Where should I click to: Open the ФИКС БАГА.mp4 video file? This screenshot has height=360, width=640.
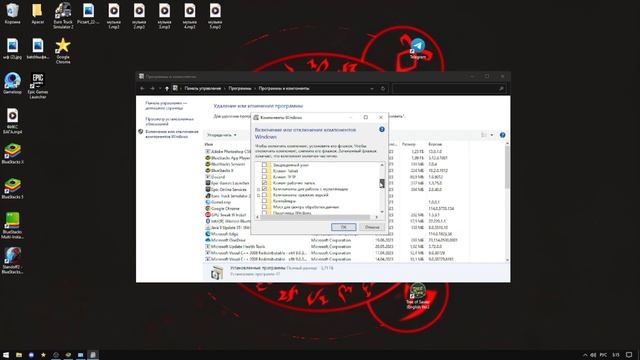click(x=12, y=121)
